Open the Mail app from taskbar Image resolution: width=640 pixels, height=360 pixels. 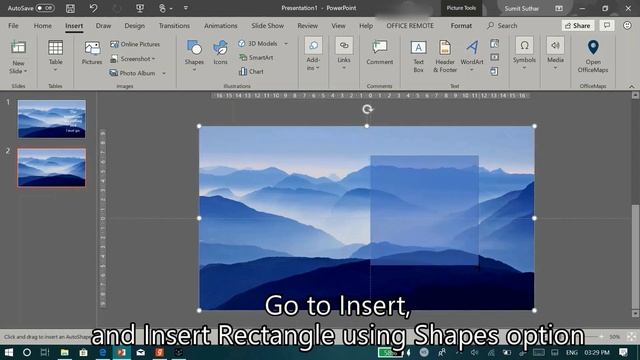[x=140, y=352]
